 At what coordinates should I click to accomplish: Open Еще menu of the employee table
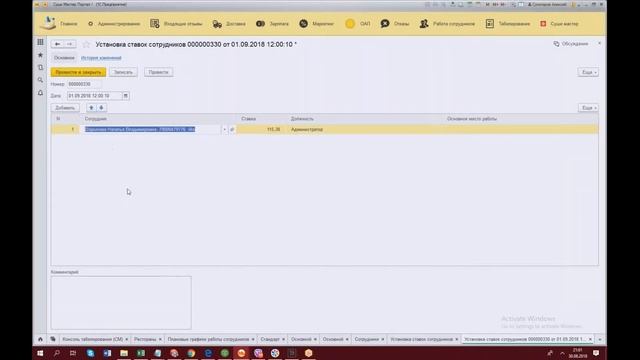pyautogui.click(x=588, y=108)
